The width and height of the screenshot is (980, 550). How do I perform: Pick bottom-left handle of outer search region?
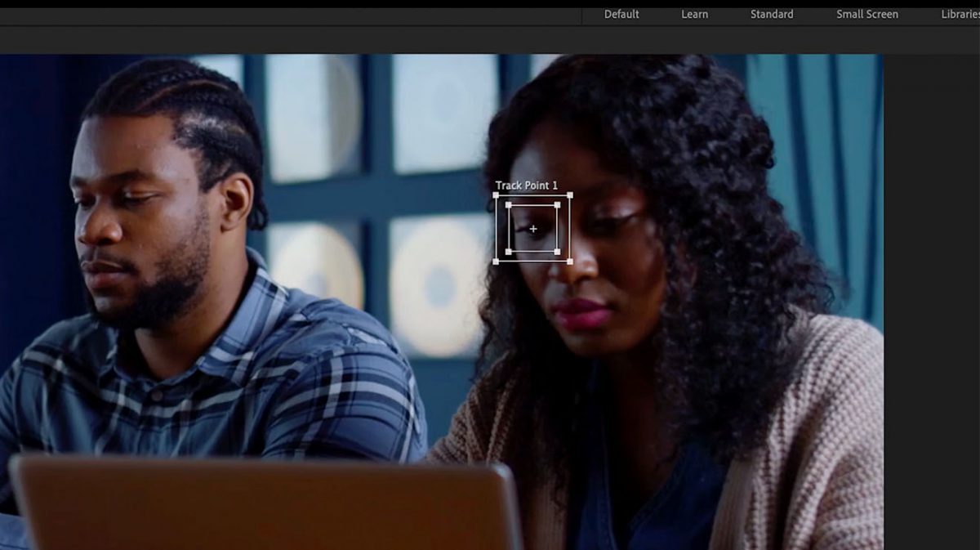[497, 262]
